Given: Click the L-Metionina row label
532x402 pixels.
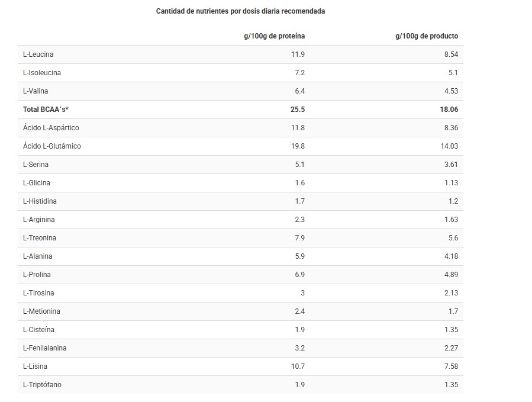Looking at the screenshot, I should [x=41, y=311].
